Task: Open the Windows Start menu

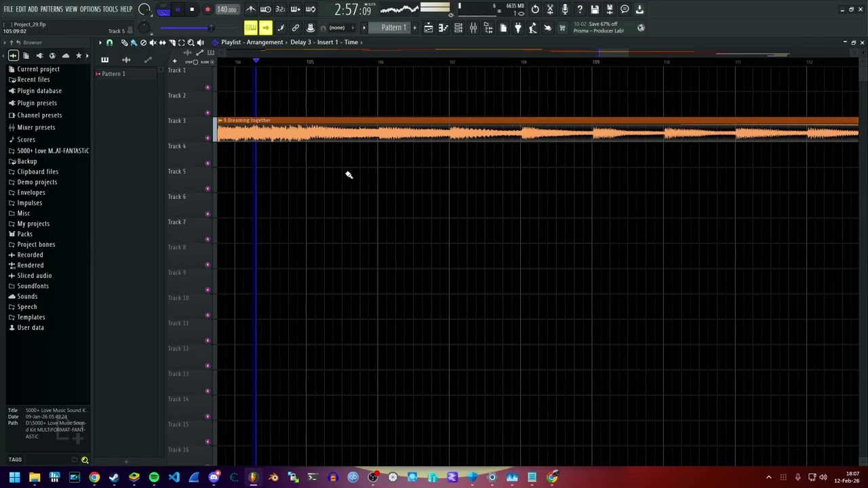Action: pos(14,478)
